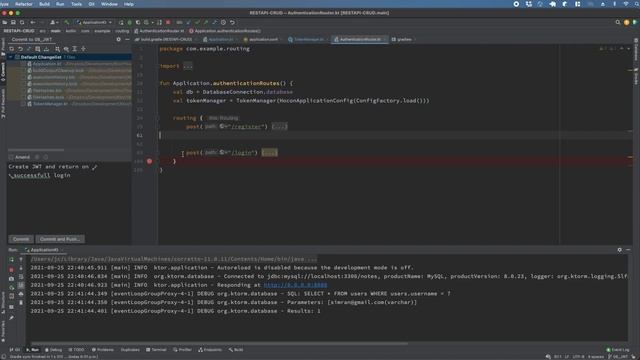This screenshot has width=640, height=360.
Task: Open the http://0.0.0.0:8080 console link
Action: pyautogui.click(x=295, y=285)
